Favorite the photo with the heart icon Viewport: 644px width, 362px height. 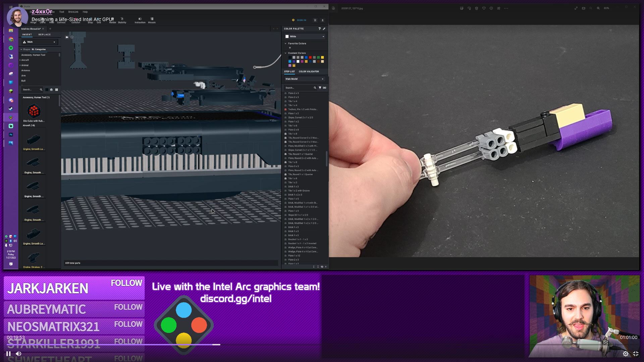(x=484, y=8)
